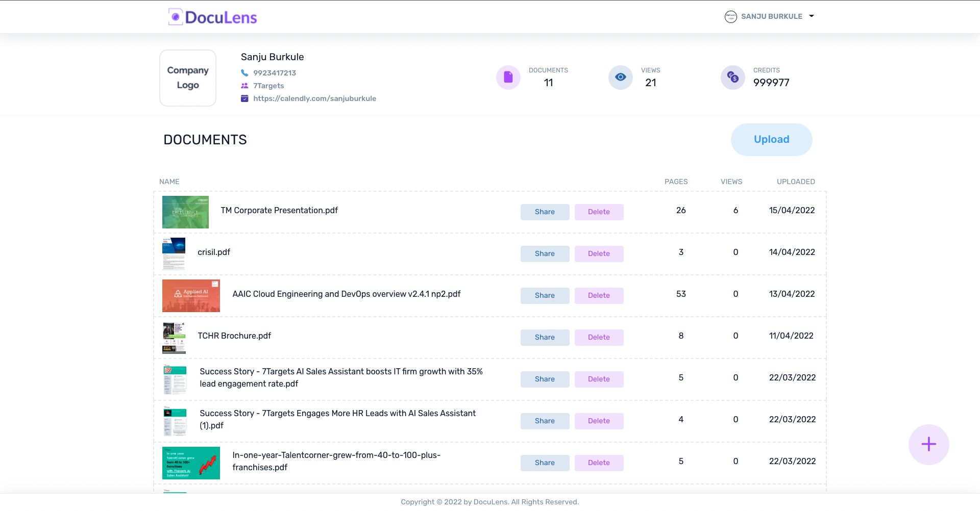Click the blue eye Views icon

pos(621,78)
